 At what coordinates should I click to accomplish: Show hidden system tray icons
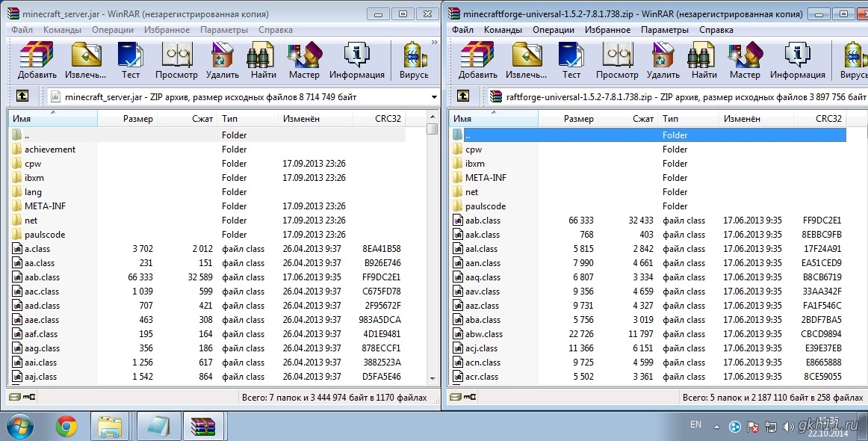click(x=717, y=427)
